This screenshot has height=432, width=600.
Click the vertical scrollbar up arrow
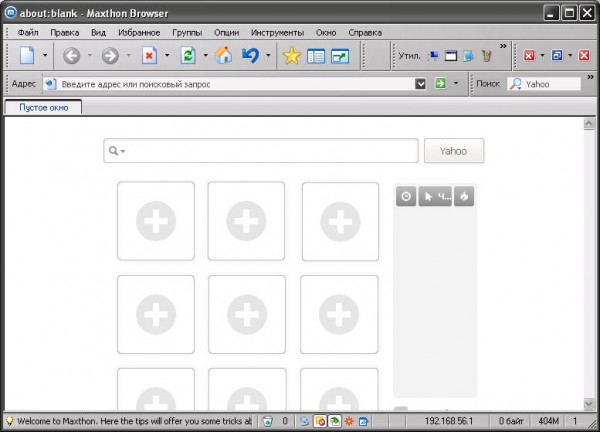click(x=589, y=124)
